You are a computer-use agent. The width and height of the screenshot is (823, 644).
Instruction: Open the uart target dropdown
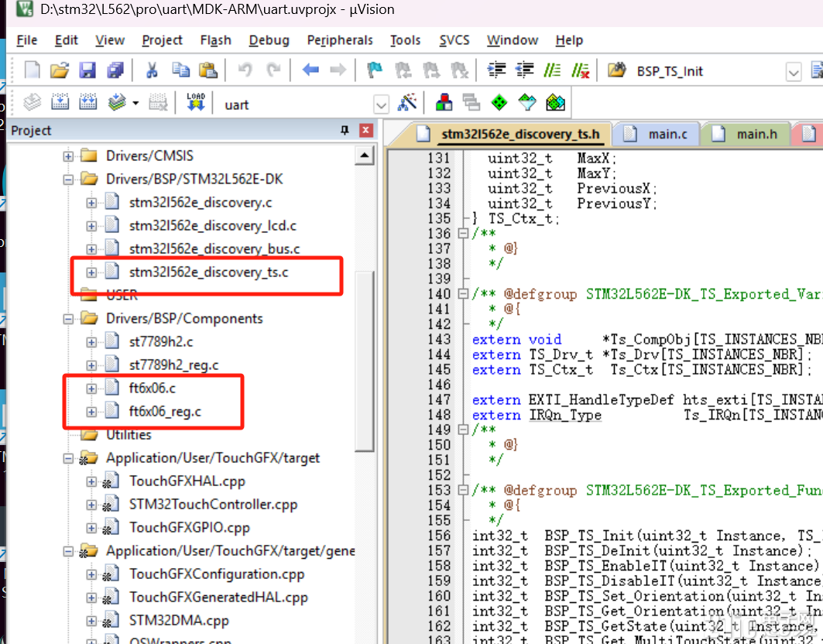(x=382, y=105)
